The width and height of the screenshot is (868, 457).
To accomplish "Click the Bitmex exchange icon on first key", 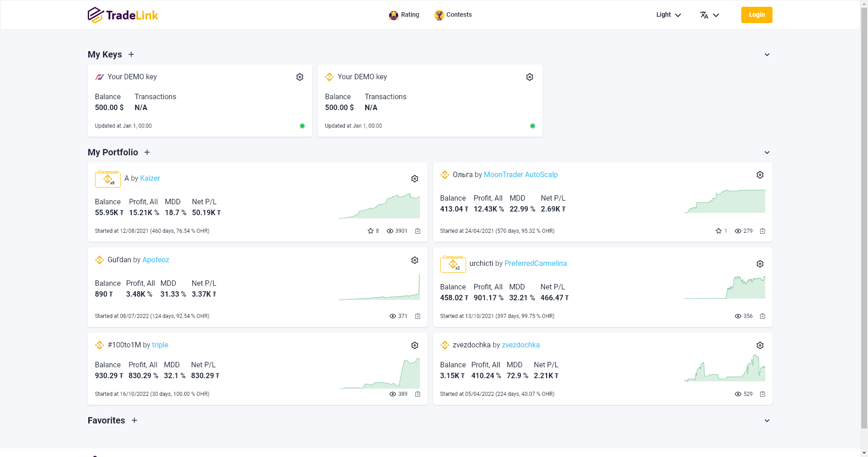I will (x=100, y=77).
